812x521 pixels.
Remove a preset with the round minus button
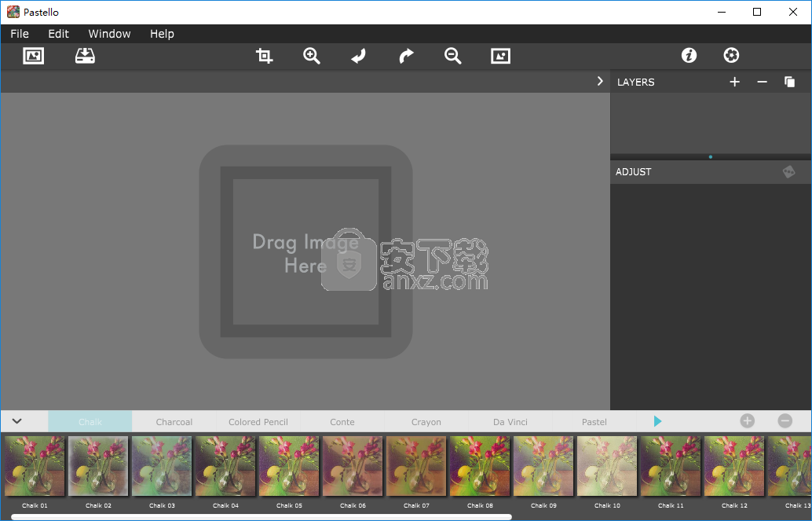click(785, 421)
